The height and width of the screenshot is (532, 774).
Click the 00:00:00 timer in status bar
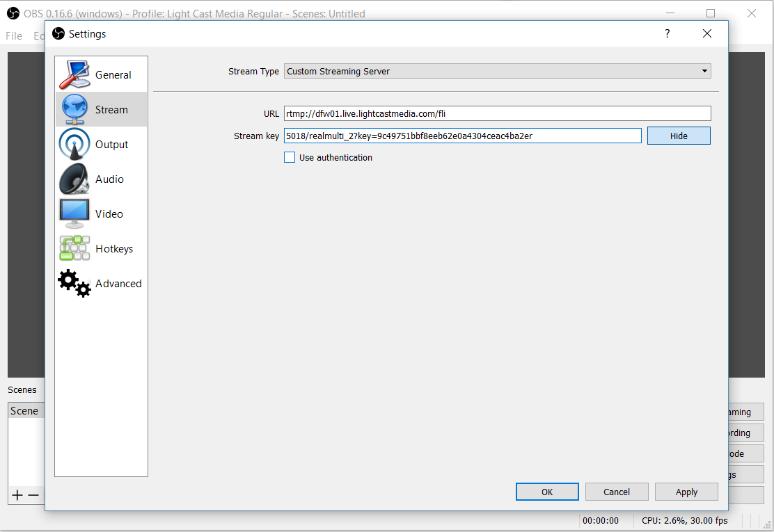pos(600,521)
